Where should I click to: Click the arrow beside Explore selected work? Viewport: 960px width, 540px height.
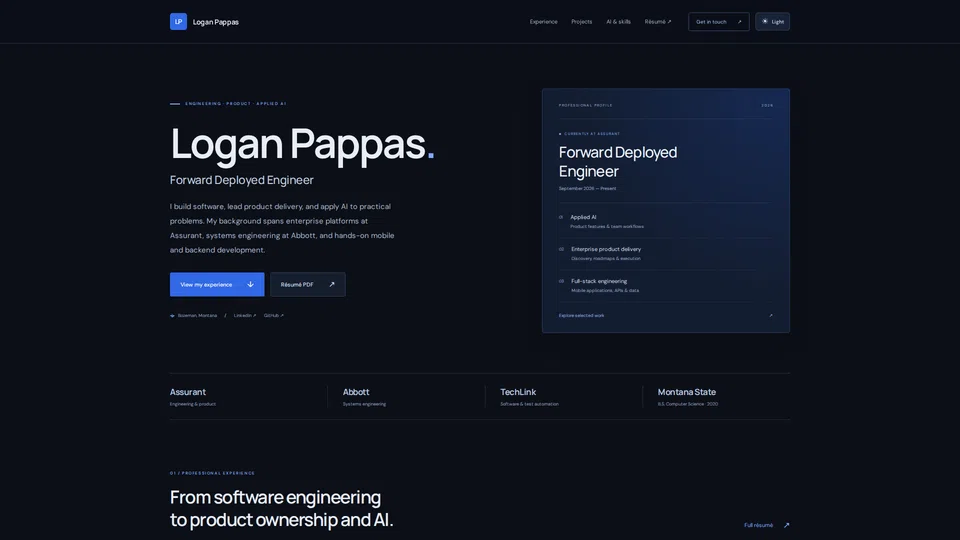(771, 315)
